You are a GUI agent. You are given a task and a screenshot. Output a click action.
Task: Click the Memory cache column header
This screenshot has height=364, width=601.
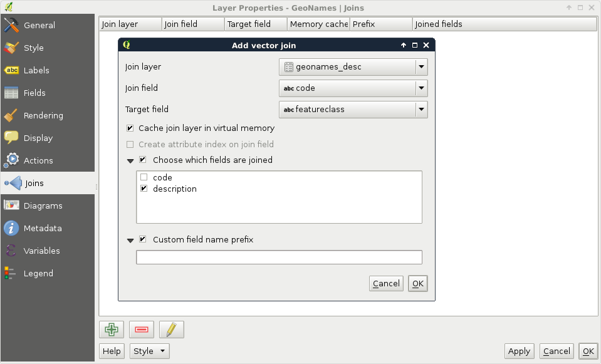coord(318,24)
